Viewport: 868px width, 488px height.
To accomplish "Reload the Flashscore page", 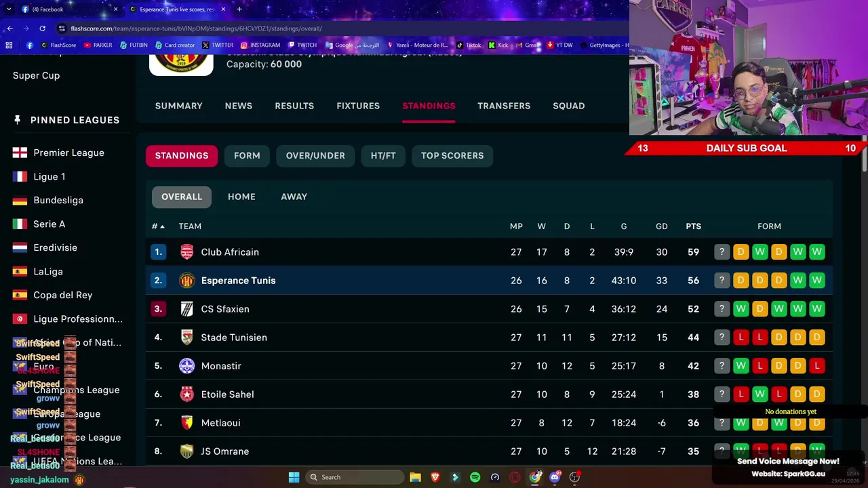I will (x=42, y=28).
